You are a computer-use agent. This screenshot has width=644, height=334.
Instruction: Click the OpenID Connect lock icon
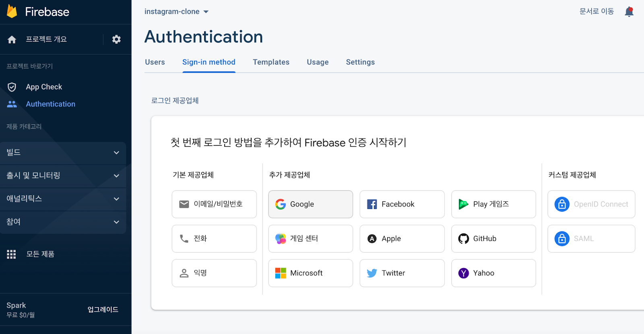click(562, 204)
